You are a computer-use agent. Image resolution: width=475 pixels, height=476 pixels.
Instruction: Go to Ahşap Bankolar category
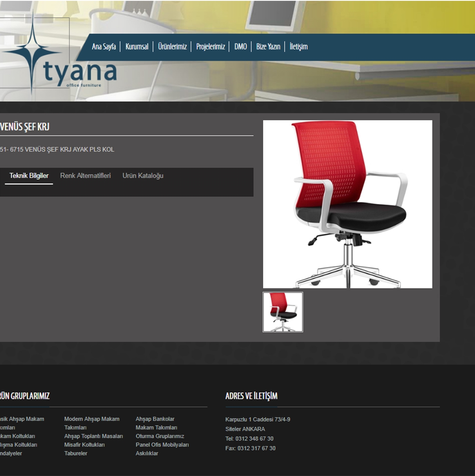tap(155, 419)
